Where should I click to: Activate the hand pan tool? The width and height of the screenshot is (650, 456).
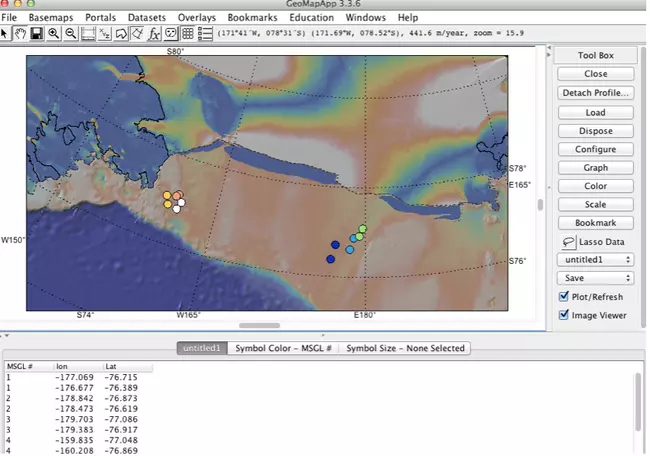(20, 34)
